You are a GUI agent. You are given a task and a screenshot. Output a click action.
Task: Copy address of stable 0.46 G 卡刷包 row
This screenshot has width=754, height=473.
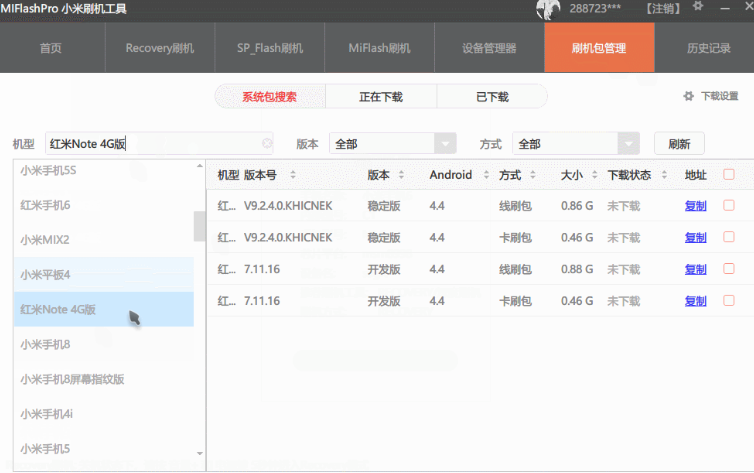click(695, 237)
